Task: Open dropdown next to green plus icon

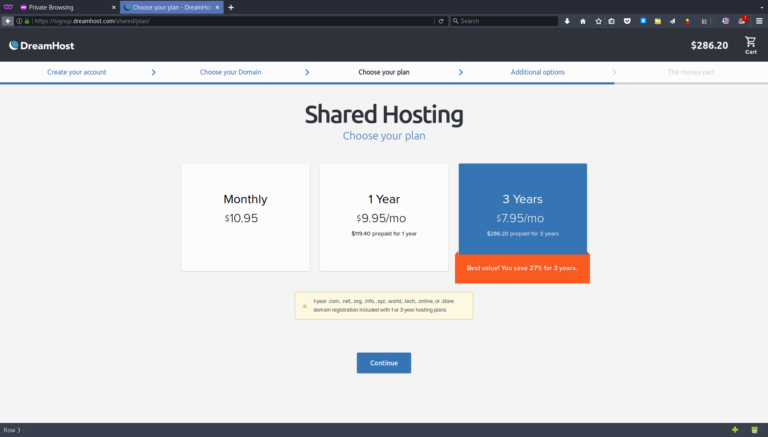Action: [743, 430]
